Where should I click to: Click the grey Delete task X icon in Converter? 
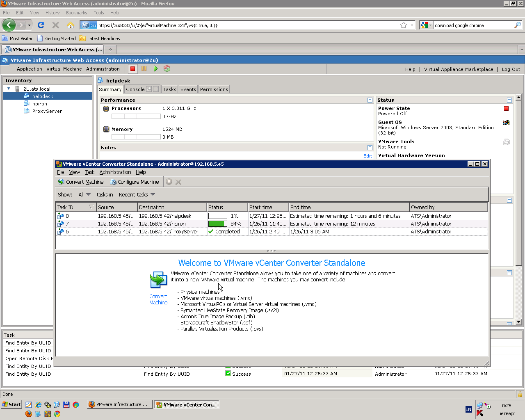pyautogui.click(x=178, y=182)
